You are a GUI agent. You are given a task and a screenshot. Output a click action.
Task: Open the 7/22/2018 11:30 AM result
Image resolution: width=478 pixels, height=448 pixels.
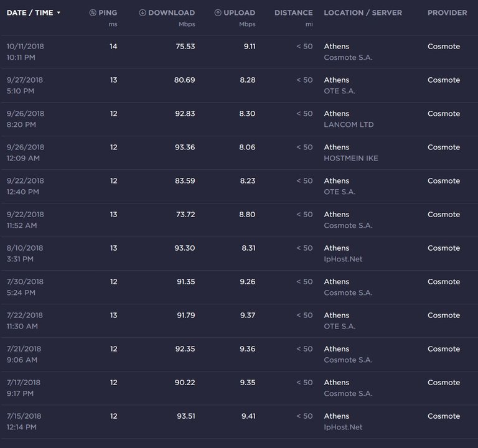click(239, 320)
